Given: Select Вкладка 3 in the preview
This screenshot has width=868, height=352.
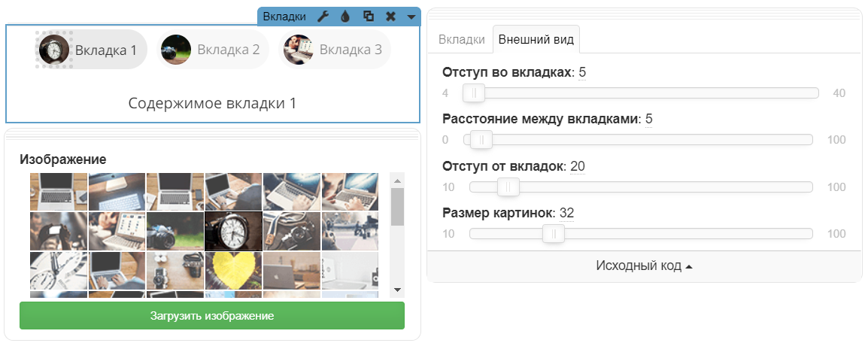Looking at the screenshot, I should 335,50.
